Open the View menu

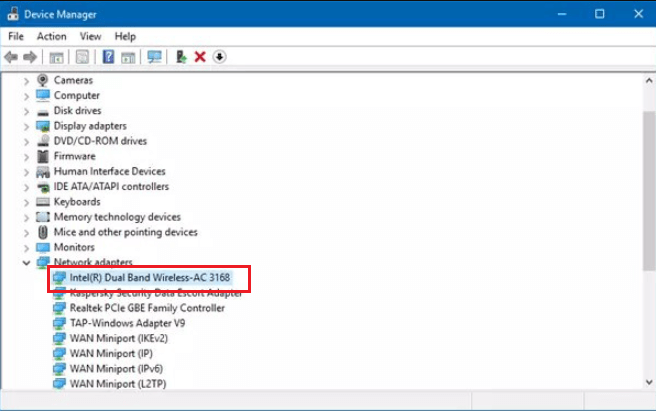[x=90, y=36]
